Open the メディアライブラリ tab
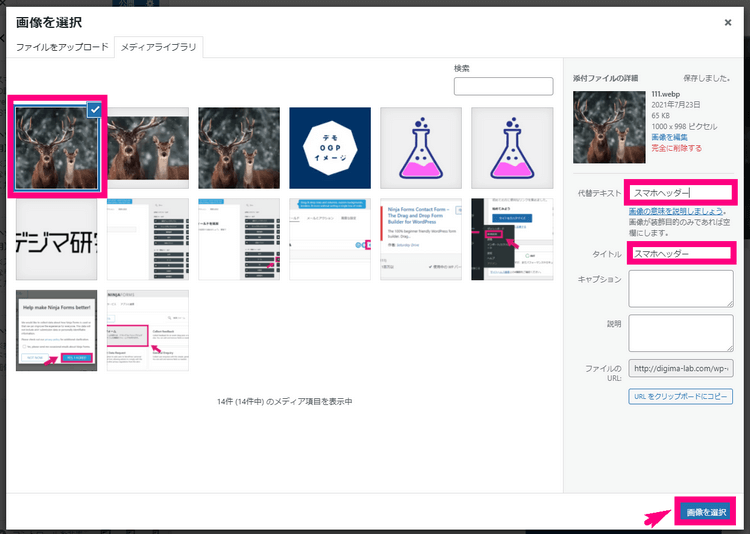 point(158,47)
